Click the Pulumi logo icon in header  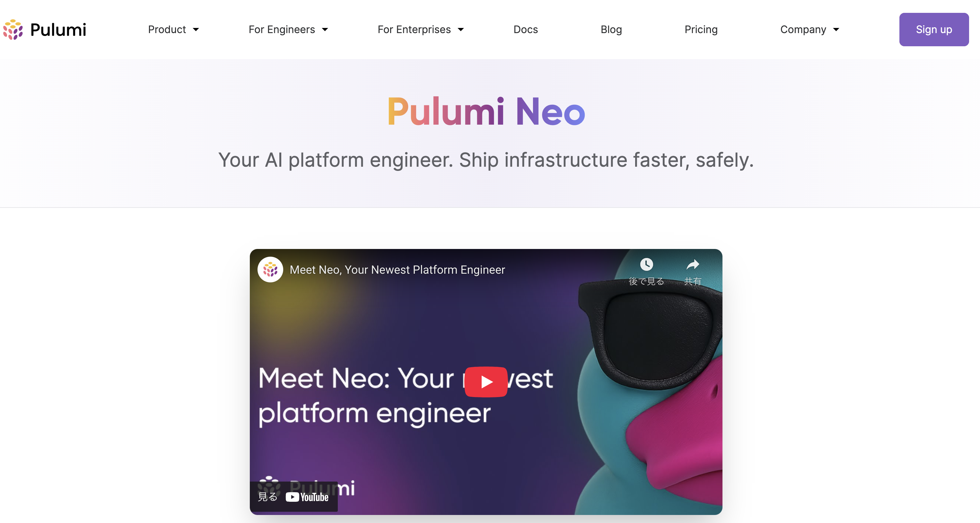coord(13,30)
